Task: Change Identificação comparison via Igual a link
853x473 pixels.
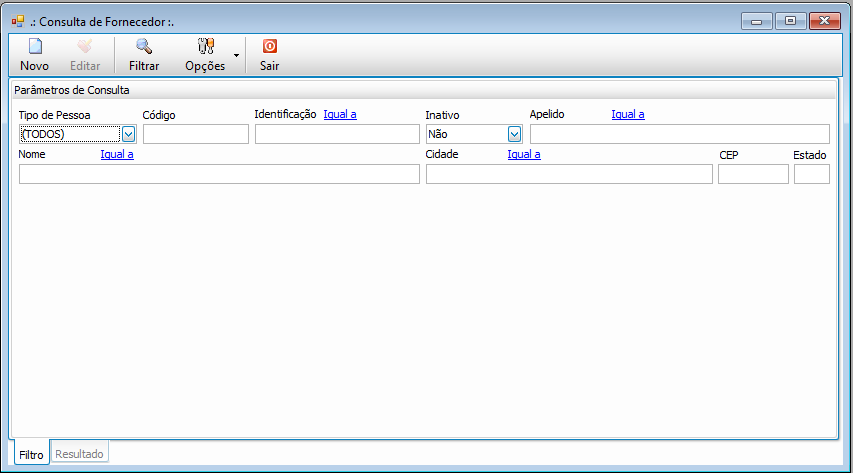Action: click(x=340, y=114)
